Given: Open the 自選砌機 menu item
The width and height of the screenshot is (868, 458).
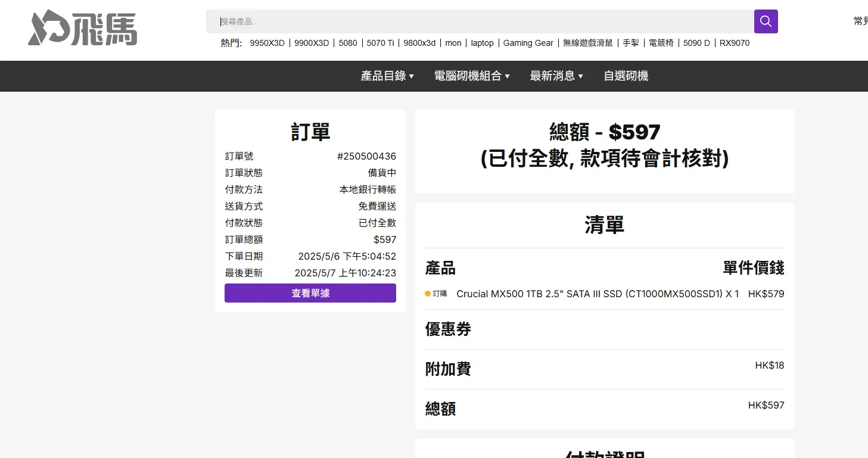Looking at the screenshot, I should [626, 76].
